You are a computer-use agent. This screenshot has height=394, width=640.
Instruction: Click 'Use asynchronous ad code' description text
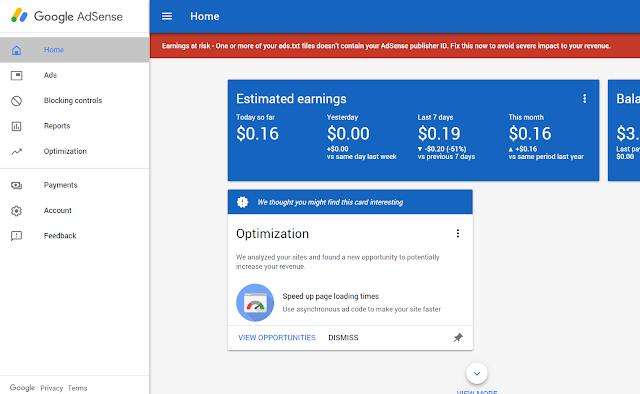tap(362, 309)
